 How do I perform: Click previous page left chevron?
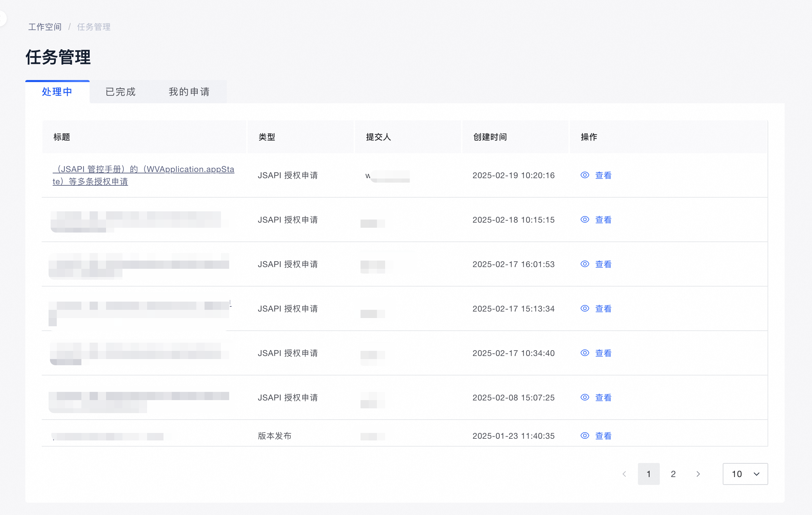(x=624, y=474)
